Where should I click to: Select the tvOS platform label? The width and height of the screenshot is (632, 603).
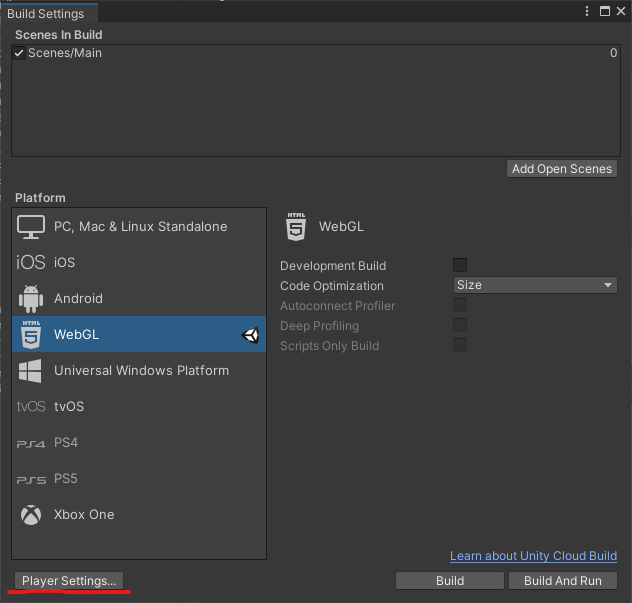pyautogui.click(x=69, y=406)
